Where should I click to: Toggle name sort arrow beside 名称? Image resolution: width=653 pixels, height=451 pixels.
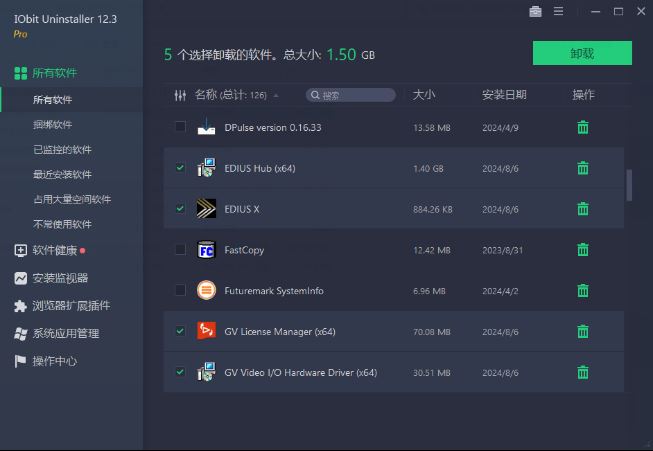point(276,96)
